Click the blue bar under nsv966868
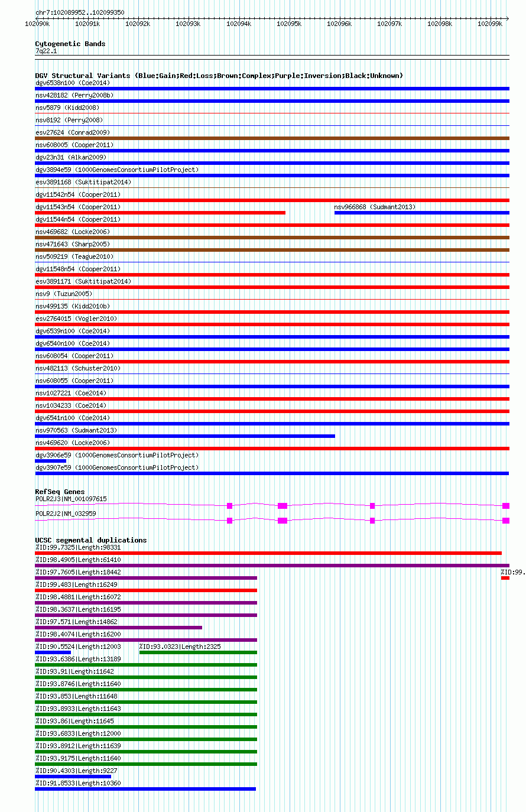The image size is (526, 812). tap(422, 213)
